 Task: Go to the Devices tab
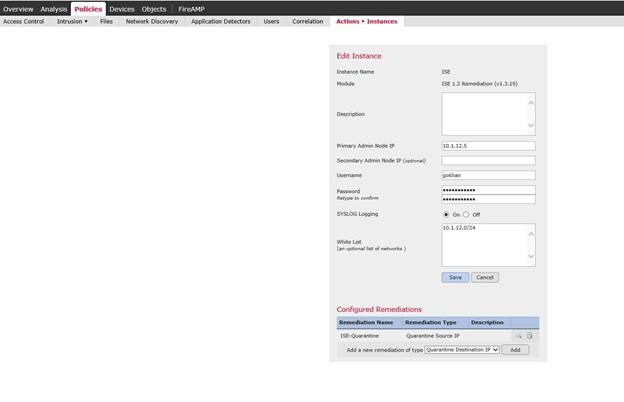pos(122,9)
